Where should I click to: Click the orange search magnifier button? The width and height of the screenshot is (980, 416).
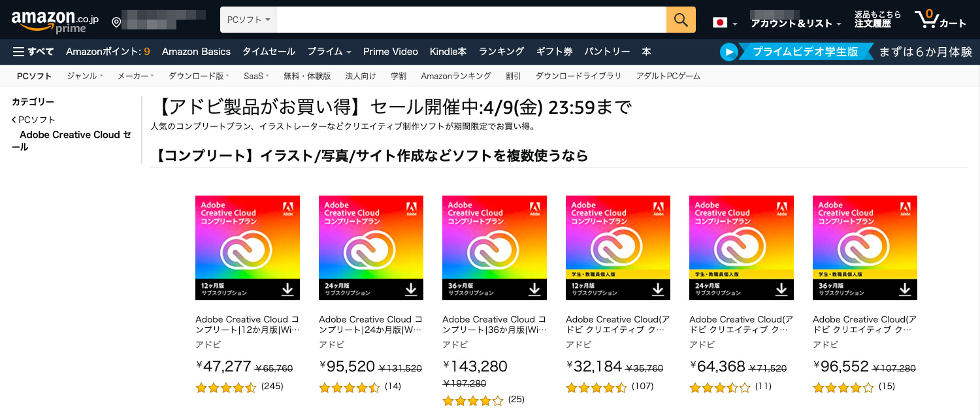pyautogui.click(x=681, y=20)
